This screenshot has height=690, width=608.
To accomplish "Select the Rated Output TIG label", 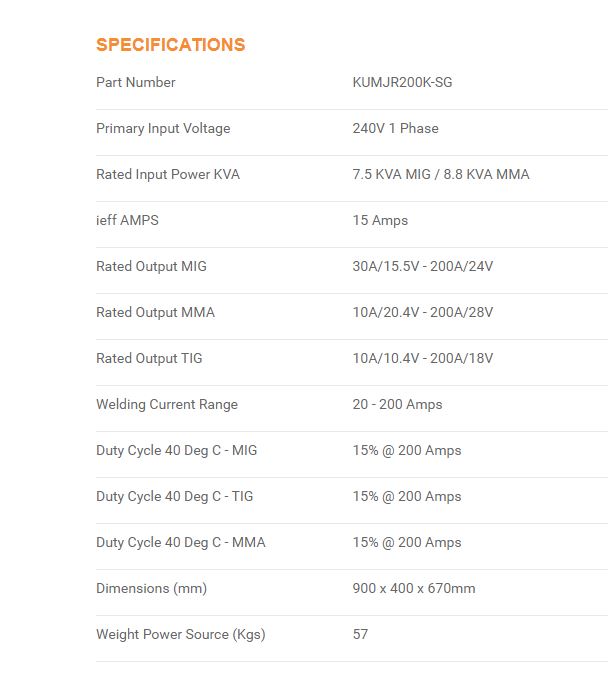I will [149, 358].
